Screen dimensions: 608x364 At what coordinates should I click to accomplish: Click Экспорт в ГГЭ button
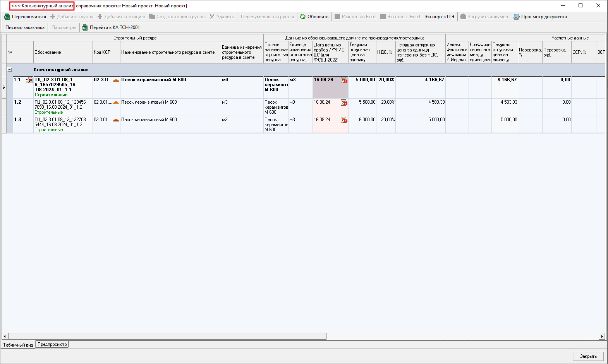[x=439, y=17]
